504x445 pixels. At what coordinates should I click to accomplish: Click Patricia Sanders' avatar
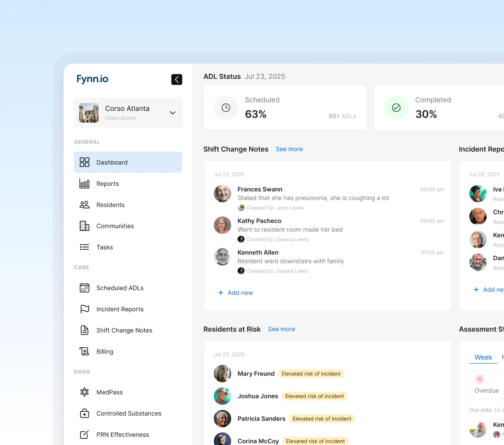223,418
